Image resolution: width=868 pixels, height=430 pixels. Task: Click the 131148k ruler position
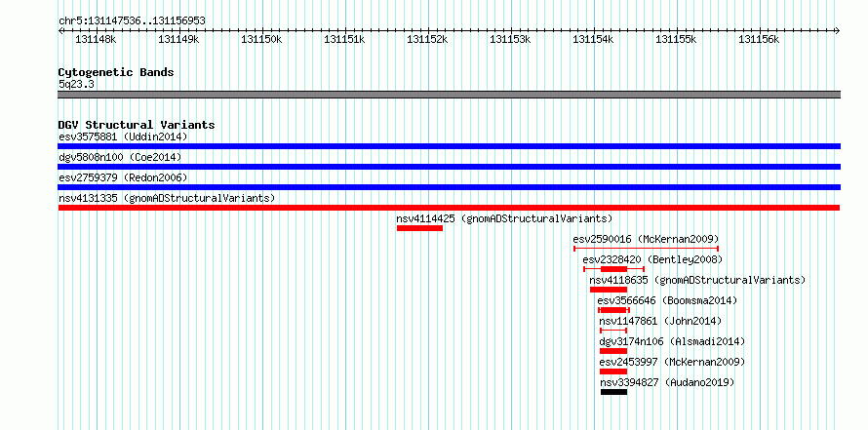96,39
